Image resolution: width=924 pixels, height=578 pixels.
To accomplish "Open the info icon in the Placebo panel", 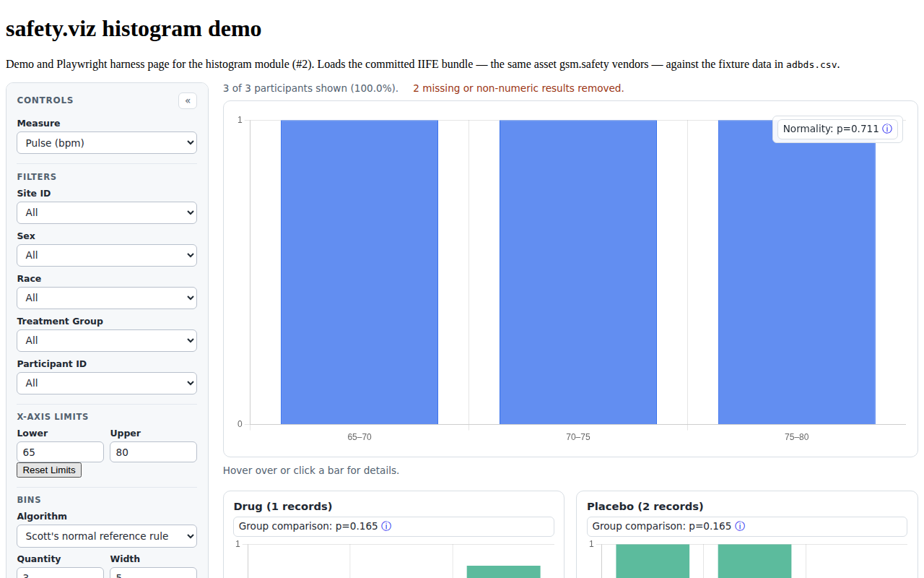I will click(740, 526).
